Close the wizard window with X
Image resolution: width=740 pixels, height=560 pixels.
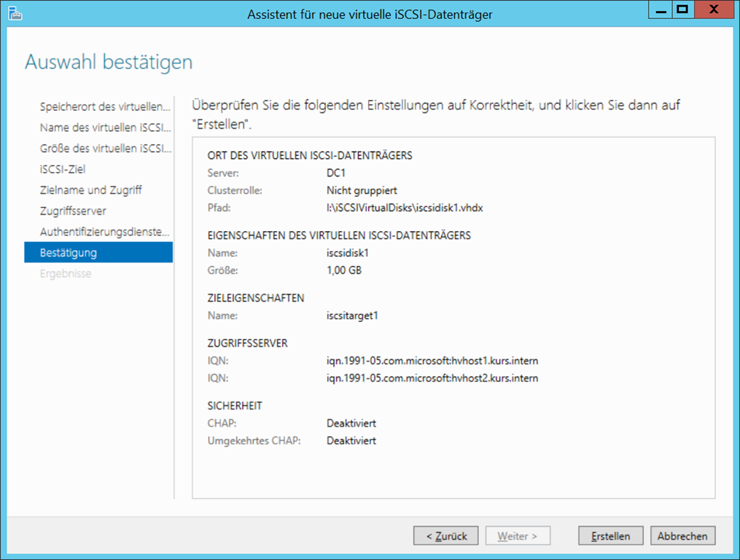[x=714, y=10]
